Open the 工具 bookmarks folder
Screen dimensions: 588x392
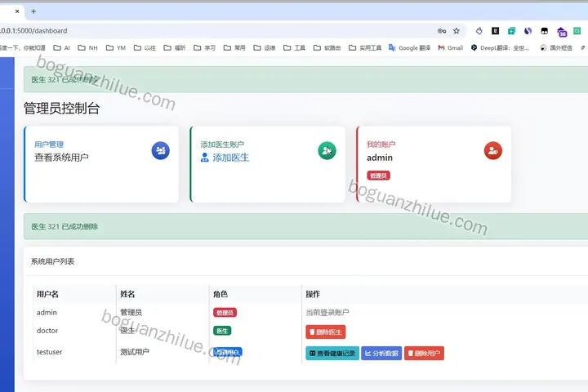pyautogui.click(x=294, y=47)
